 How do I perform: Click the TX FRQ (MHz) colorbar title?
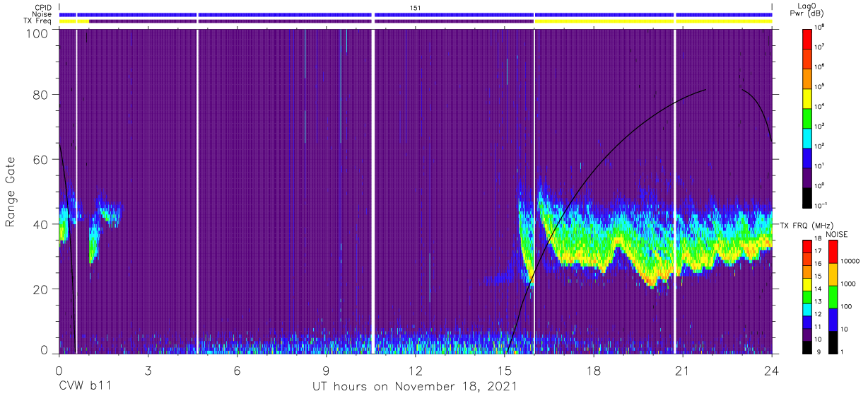(808, 225)
